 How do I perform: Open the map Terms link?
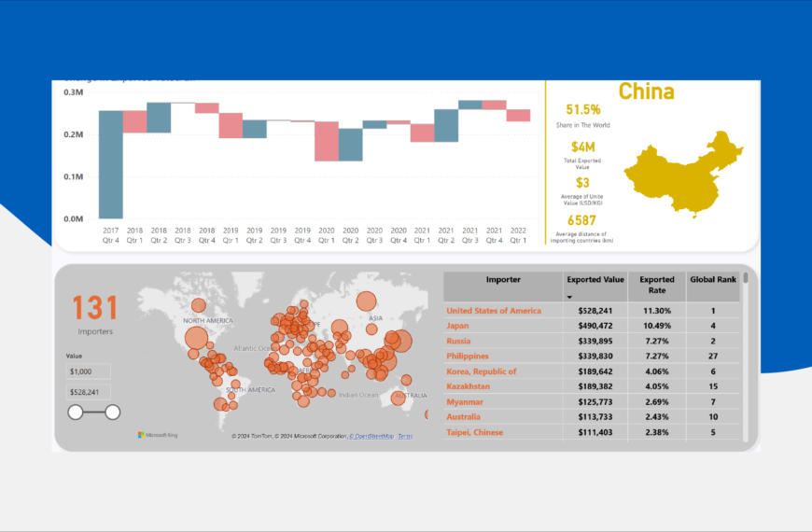point(405,436)
